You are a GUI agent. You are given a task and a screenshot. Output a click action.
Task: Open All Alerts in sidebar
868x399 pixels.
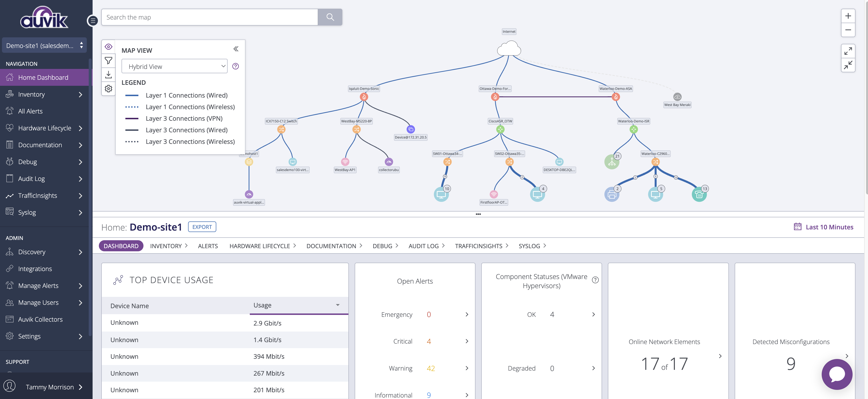click(x=30, y=112)
